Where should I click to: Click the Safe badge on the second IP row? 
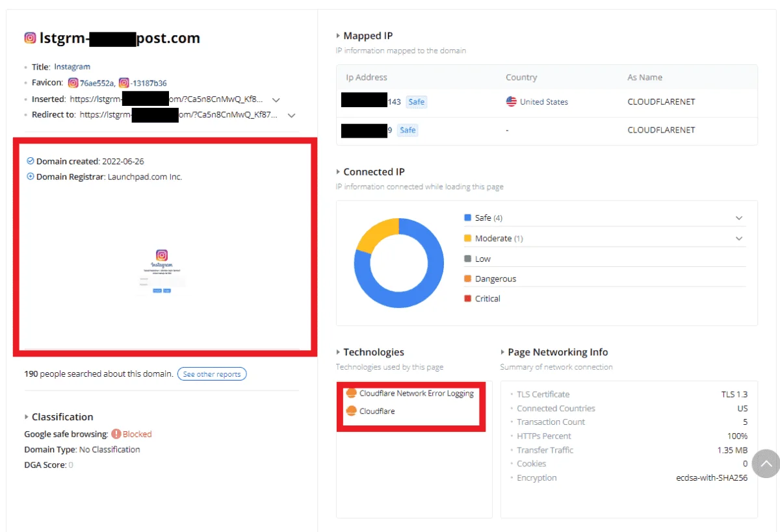[408, 130]
